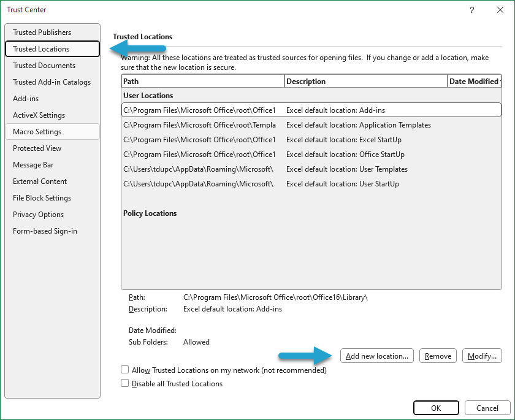Image resolution: width=515 pixels, height=420 pixels.
Task: Go to External Content settings
Action: tap(52, 181)
